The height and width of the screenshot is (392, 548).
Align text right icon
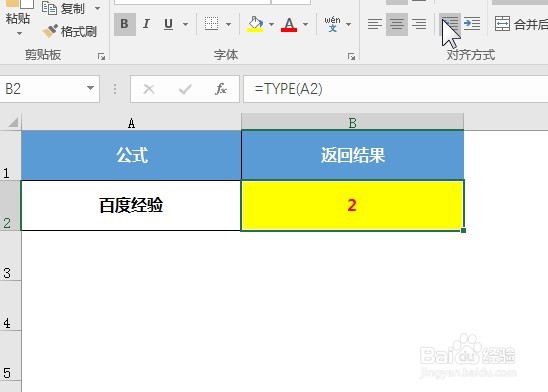(x=419, y=24)
